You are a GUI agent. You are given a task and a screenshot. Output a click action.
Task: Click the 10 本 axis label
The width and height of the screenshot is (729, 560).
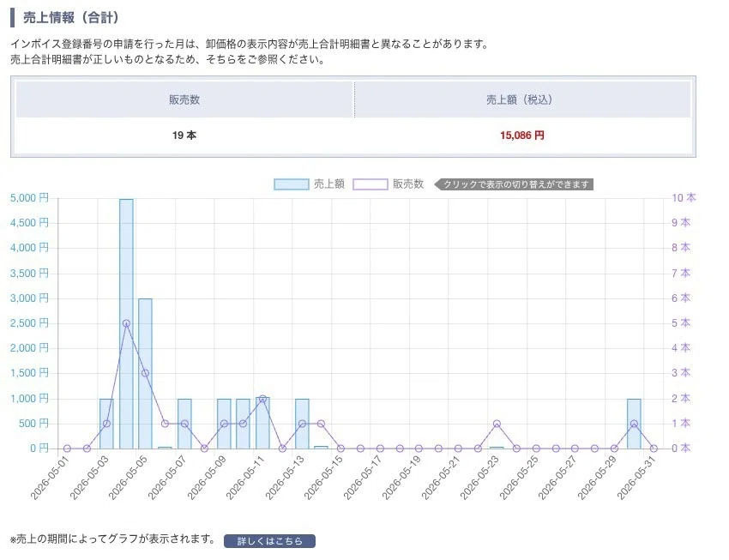tap(684, 198)
